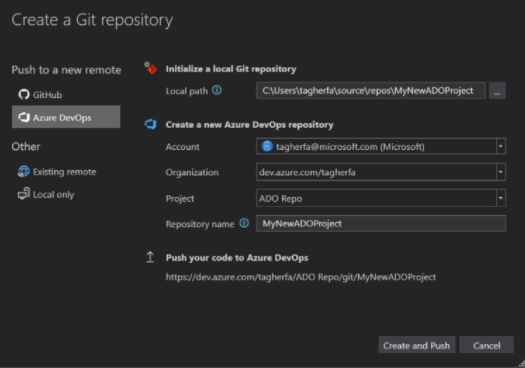Viewport: 525px width, 368px height.
Task: Click the Repository name label
Action: (x=200, y=224)
